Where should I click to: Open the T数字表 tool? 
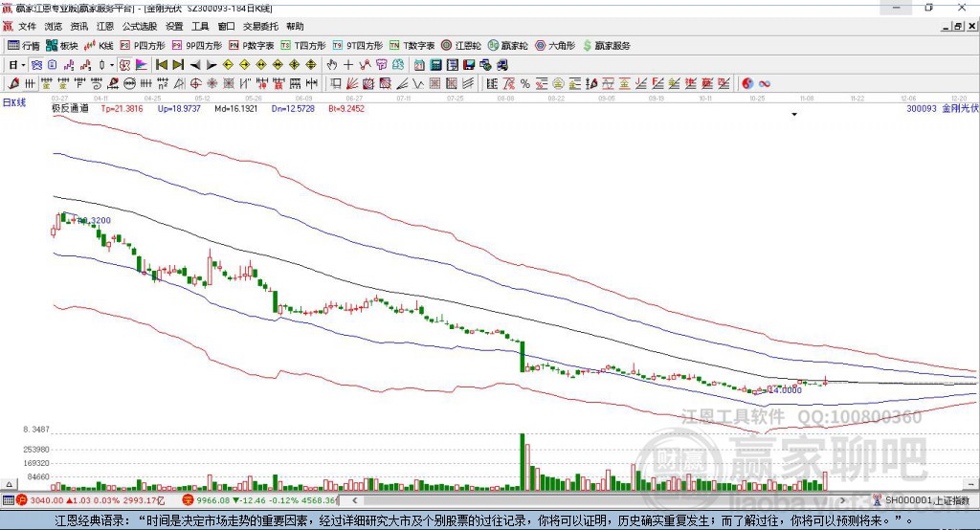point(412,46)
